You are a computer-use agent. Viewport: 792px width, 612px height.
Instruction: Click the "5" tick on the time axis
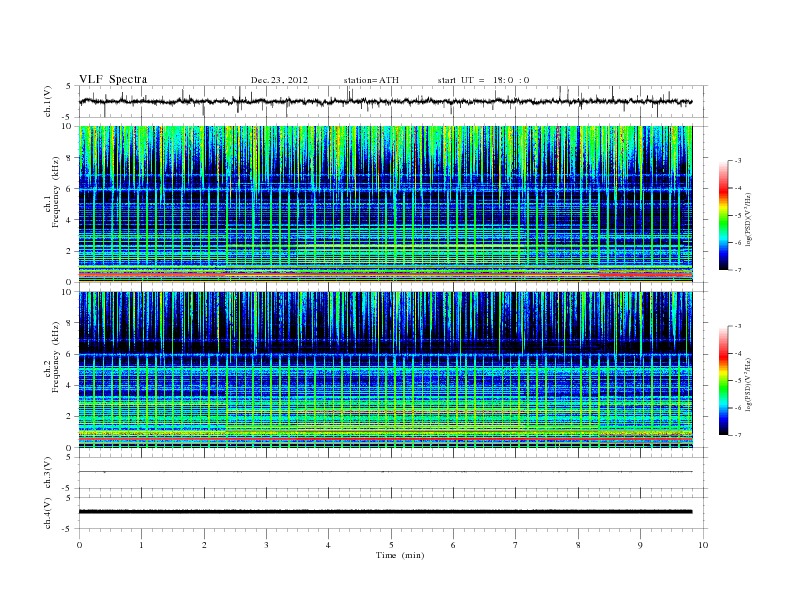[x=391, y=545]
